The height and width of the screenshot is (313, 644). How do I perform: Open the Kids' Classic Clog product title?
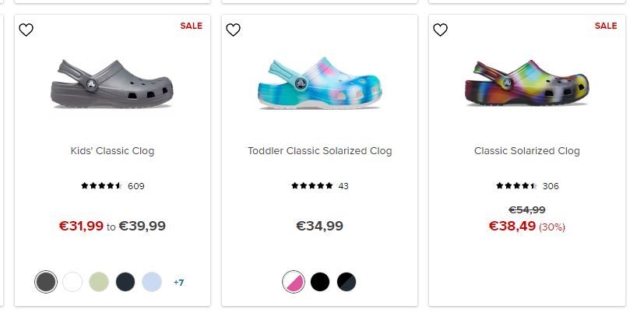point(112,151)
